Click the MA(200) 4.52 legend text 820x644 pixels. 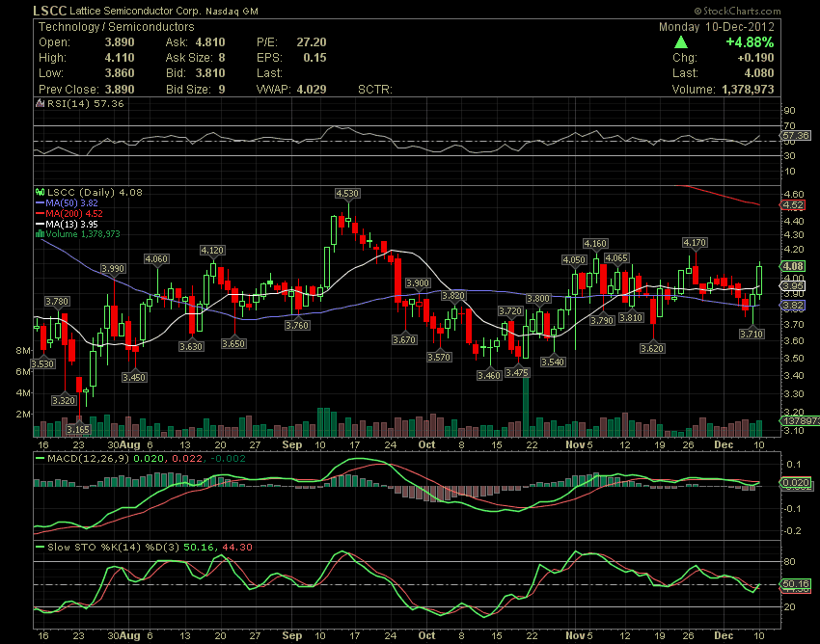(x=74, y=213)
